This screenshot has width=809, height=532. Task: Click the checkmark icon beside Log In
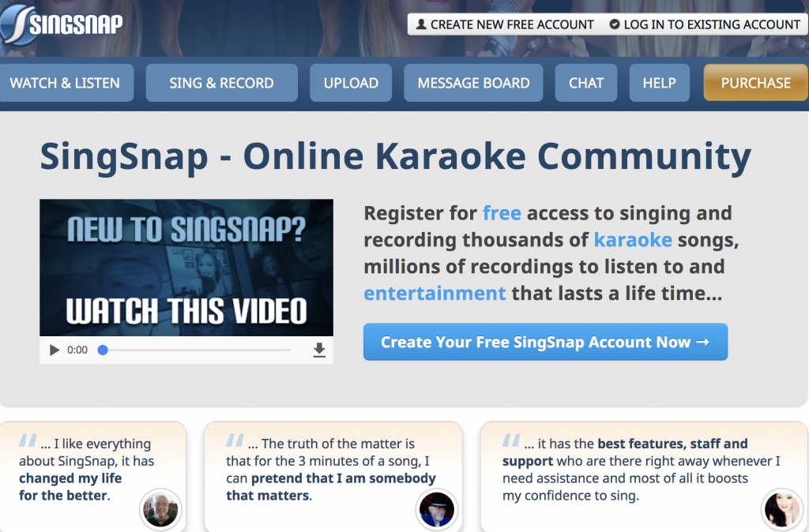click(x=614, y=24)
